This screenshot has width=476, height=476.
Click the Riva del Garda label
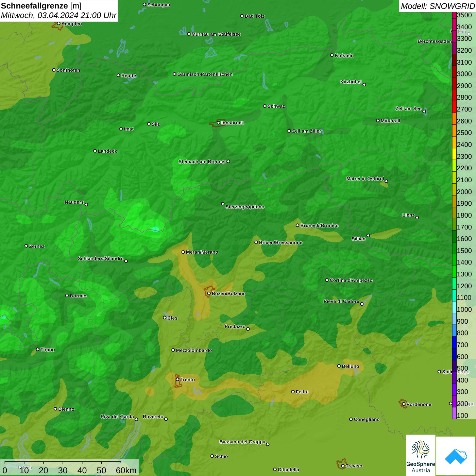point(117,417)
